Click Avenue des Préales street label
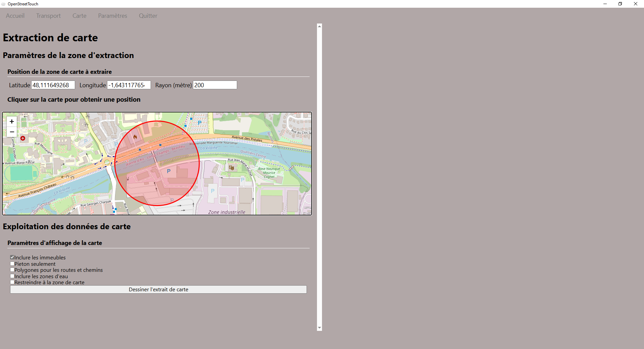Image resolution: width=644 pixels, height=349 pixels. pyautogui.click(x=247, y=139)
